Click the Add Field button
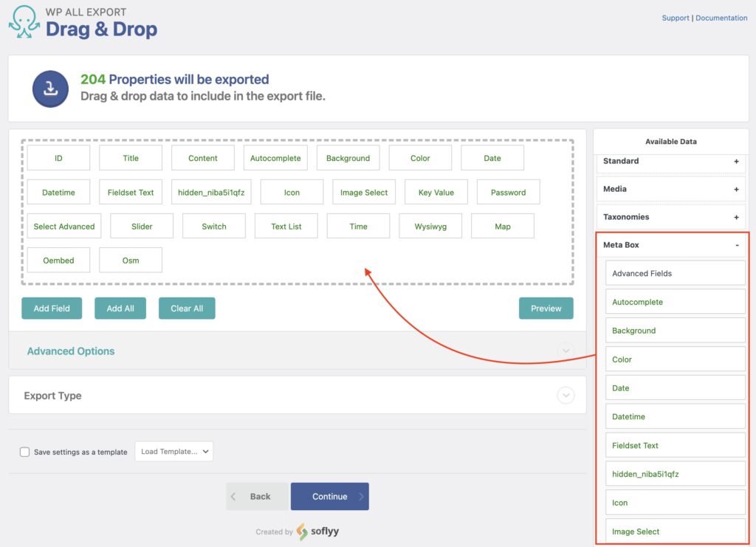756x547 pixels. 51,308
